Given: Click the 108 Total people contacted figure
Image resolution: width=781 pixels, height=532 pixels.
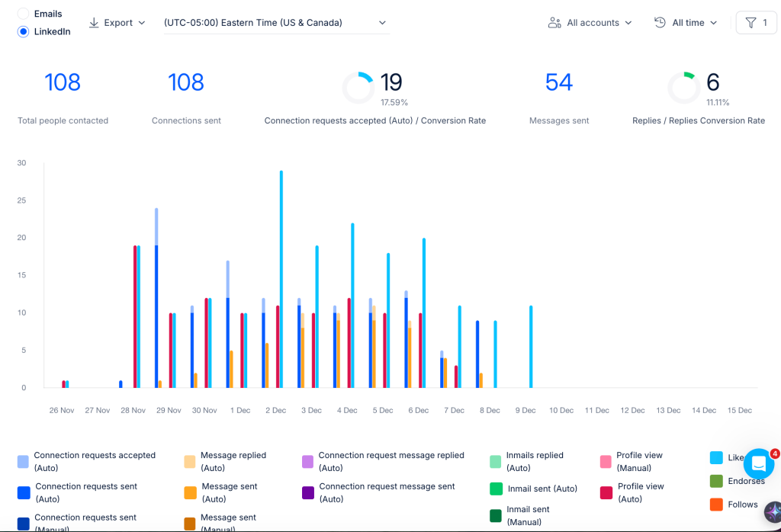Looking at the screenshot, I should 63,82.
